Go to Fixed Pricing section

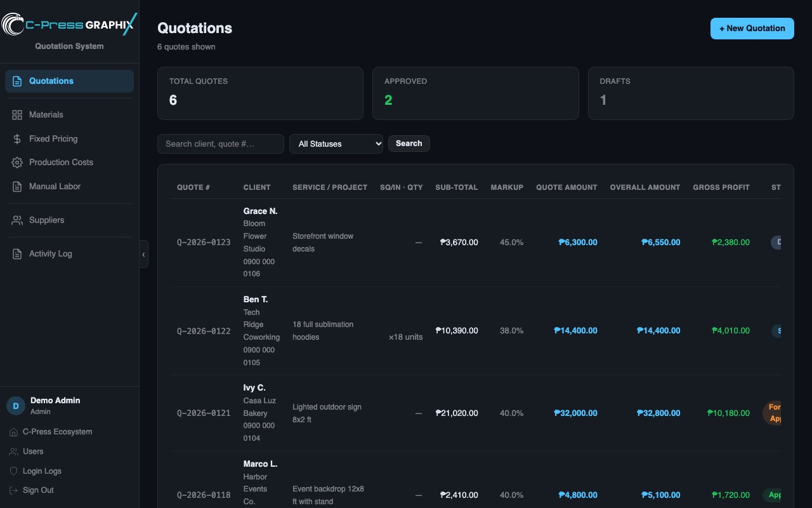(x=69, y=139)
